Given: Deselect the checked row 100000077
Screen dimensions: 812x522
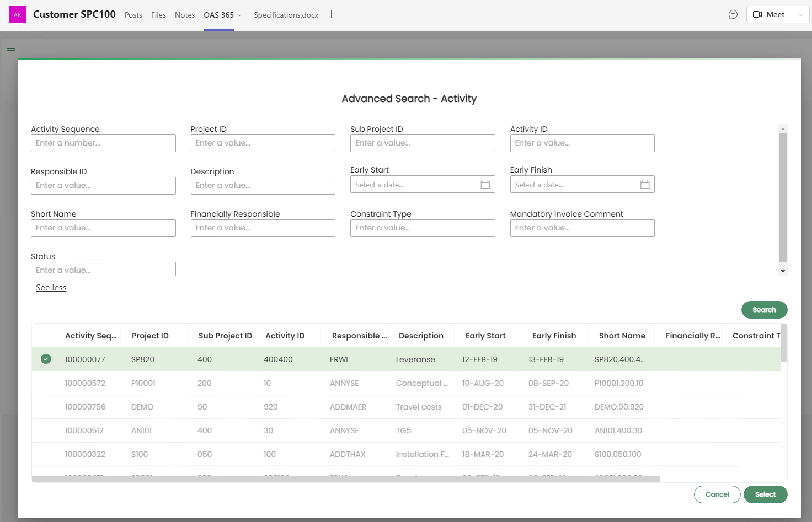Looking at the screenshot, I should coord(46,359).
